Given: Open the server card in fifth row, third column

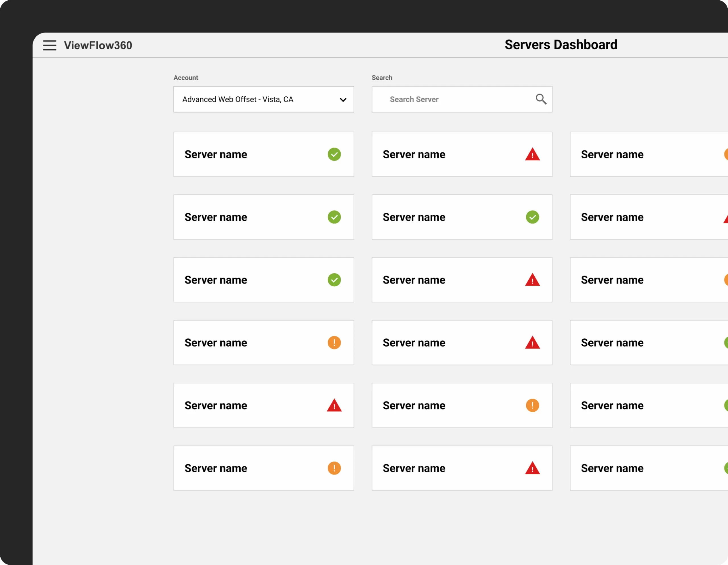Looking at the screenshot, I should 649,405.
